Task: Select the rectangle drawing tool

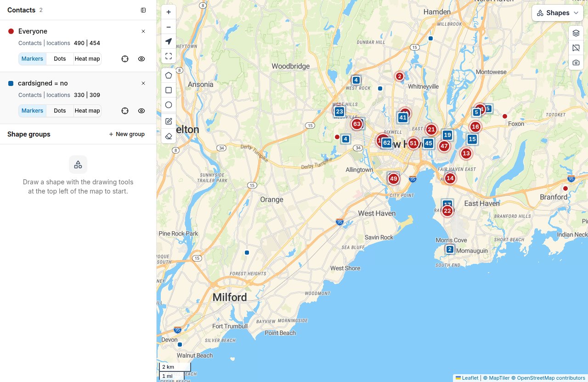Action: (169, 90)
